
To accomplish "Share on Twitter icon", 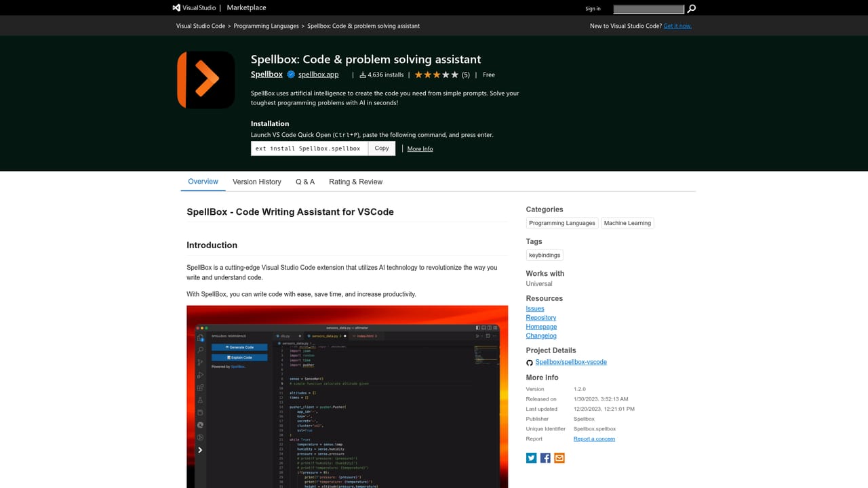I will [x=531, y=458].
